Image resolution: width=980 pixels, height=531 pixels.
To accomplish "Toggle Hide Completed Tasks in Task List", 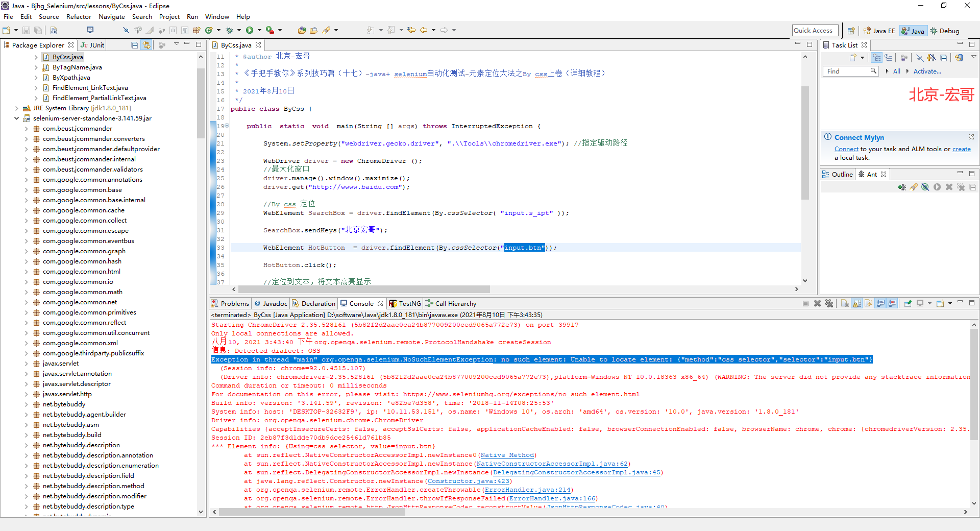I will point(919,58).
